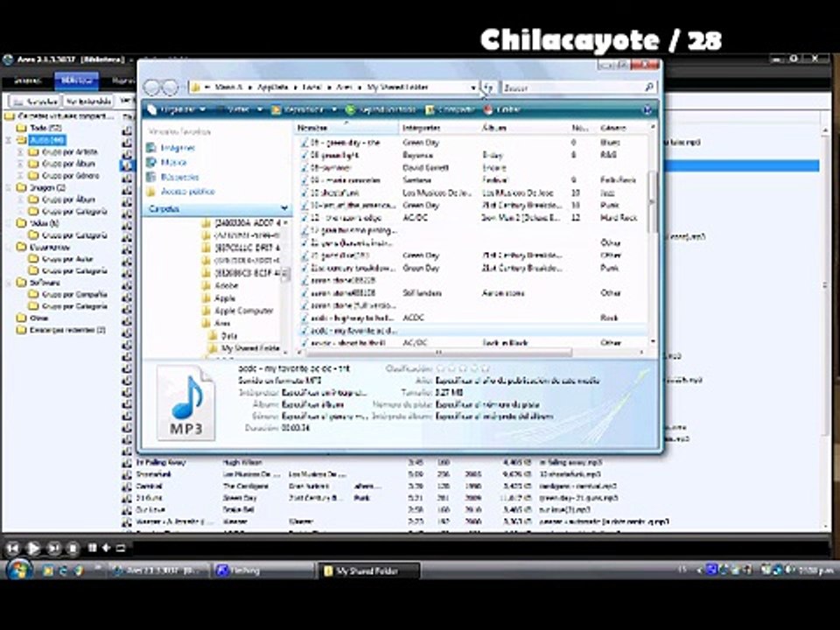Click the Explorer Forward navigation button
The height and width of the screenshot is (630, 840).
[170, 87]
